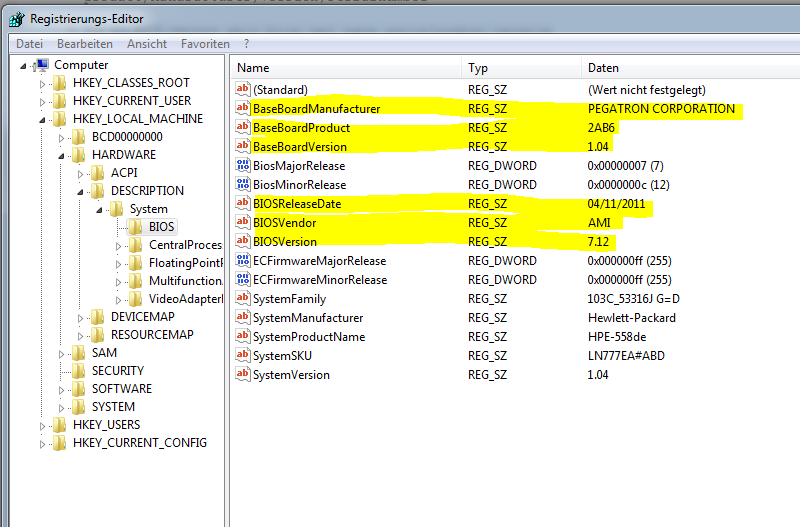Screen dimensions: 800x527
Task: Sort by the Daten column header
Action: [x=691, y=68]
